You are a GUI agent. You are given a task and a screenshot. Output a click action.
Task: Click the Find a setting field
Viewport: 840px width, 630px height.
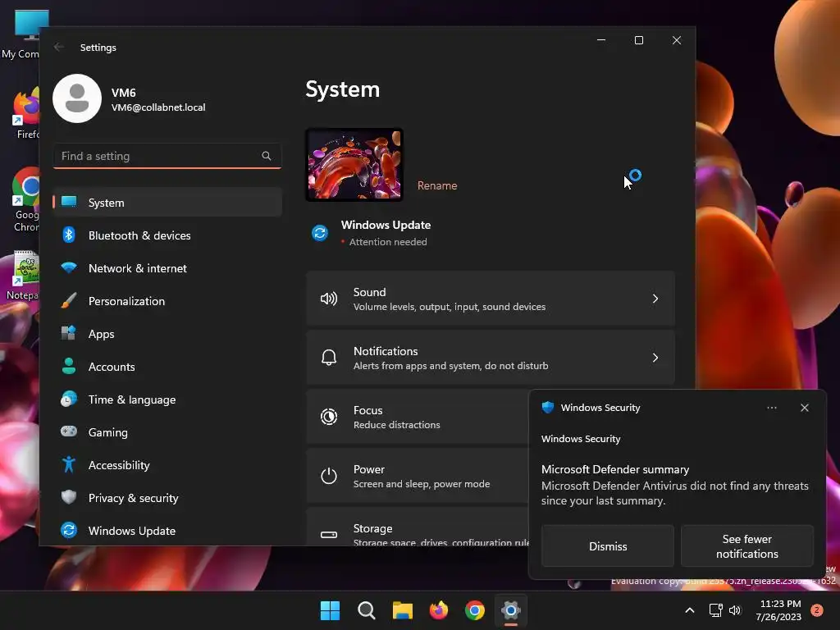point(167,156)
